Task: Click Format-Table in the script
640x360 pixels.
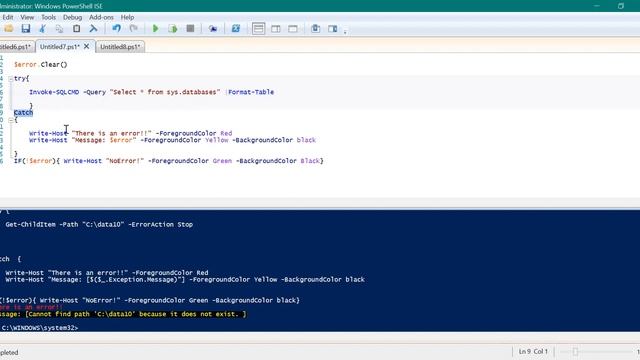Action: click(251, 92)
